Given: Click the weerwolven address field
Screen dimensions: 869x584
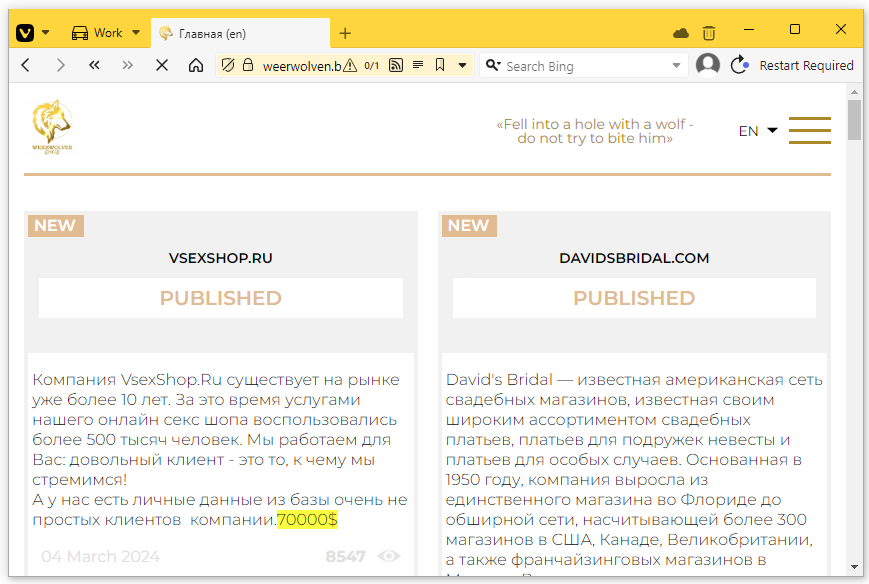Looking at the screenshot, I should pyautogui.click(x=301, y=66).
